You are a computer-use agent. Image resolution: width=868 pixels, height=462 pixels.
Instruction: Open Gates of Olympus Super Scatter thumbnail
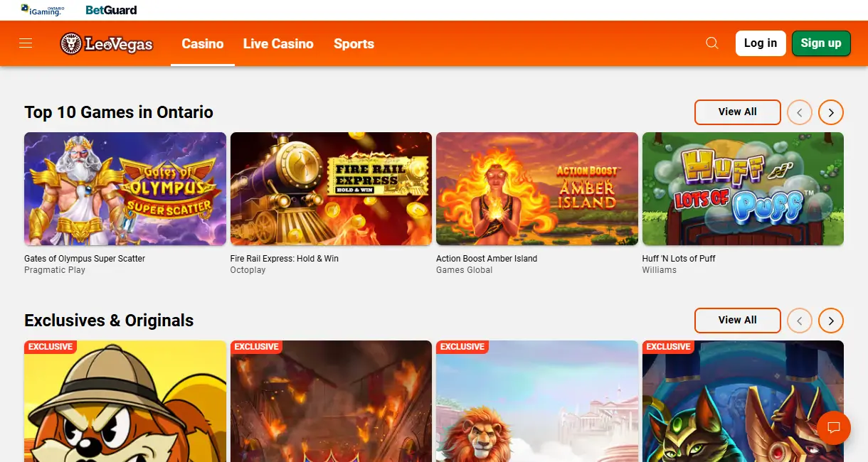coord(125,188)
